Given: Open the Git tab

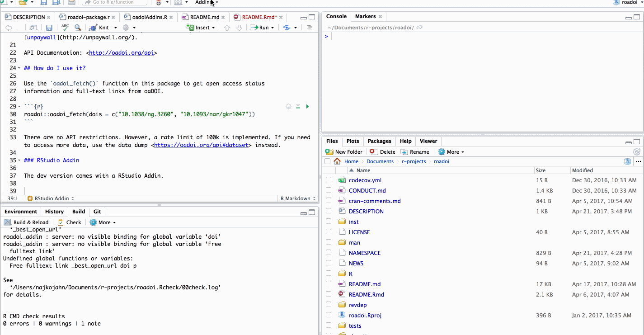Looking at the screenshot, I should point(97,212).
